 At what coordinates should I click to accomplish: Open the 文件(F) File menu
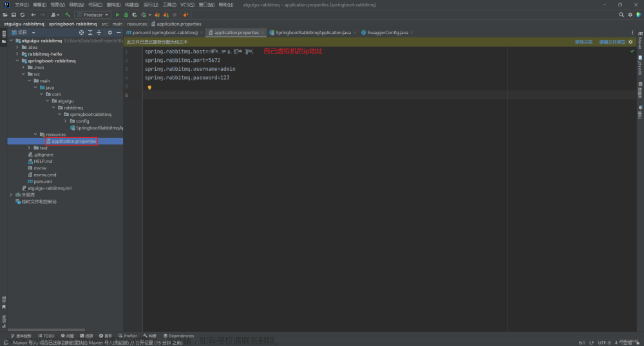coord(21,5)
